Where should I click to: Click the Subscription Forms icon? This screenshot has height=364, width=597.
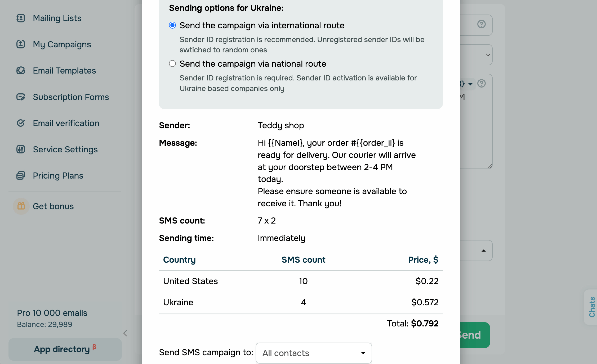click(21, 97)
